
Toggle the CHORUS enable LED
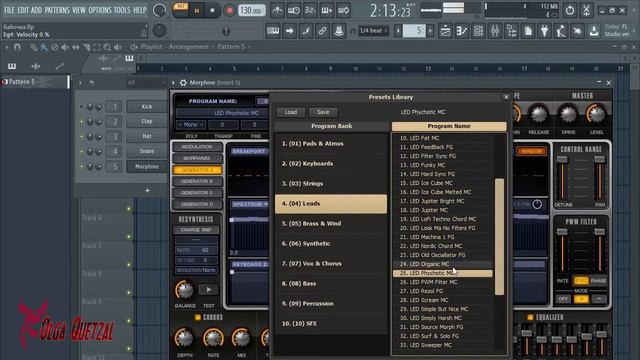point(198,317)
